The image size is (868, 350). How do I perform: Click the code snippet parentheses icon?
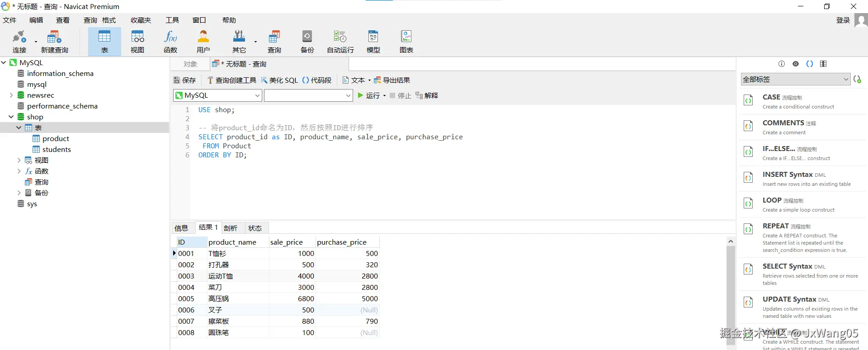[x=810, y=64]
